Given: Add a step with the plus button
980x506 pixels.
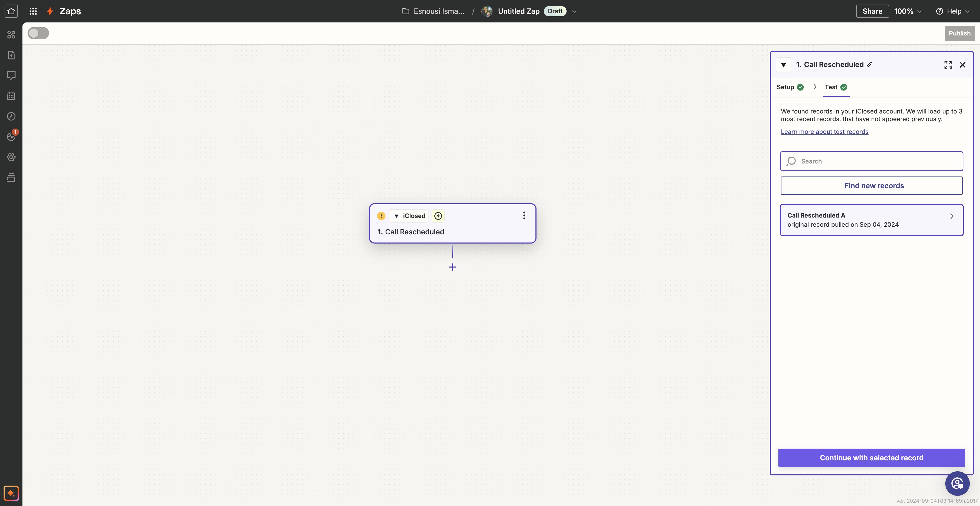Looking at the screenshot, I should point(452,267).
